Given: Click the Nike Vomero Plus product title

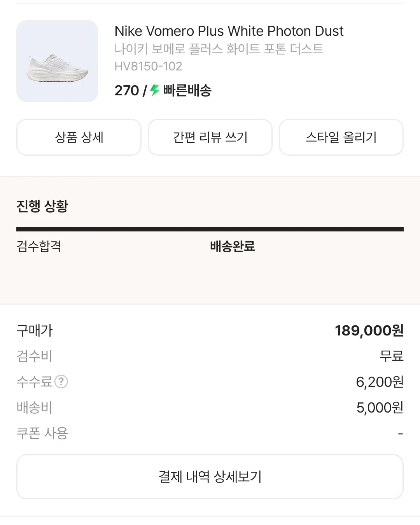Looking at the screenshot, I should click(229, 31).
